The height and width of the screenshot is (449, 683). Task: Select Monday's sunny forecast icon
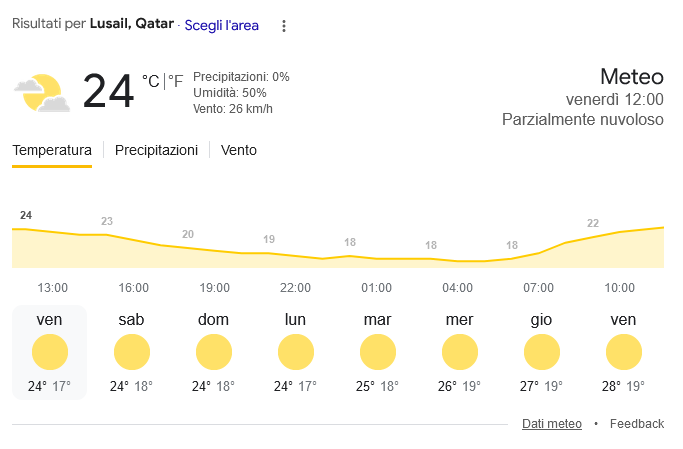pyautogui.click(x=295, y=352)
